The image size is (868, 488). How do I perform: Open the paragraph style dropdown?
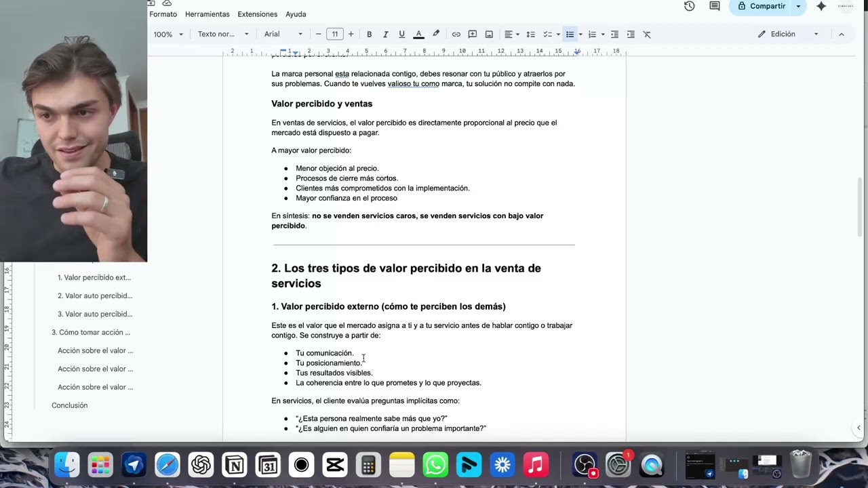pos(223,35)
